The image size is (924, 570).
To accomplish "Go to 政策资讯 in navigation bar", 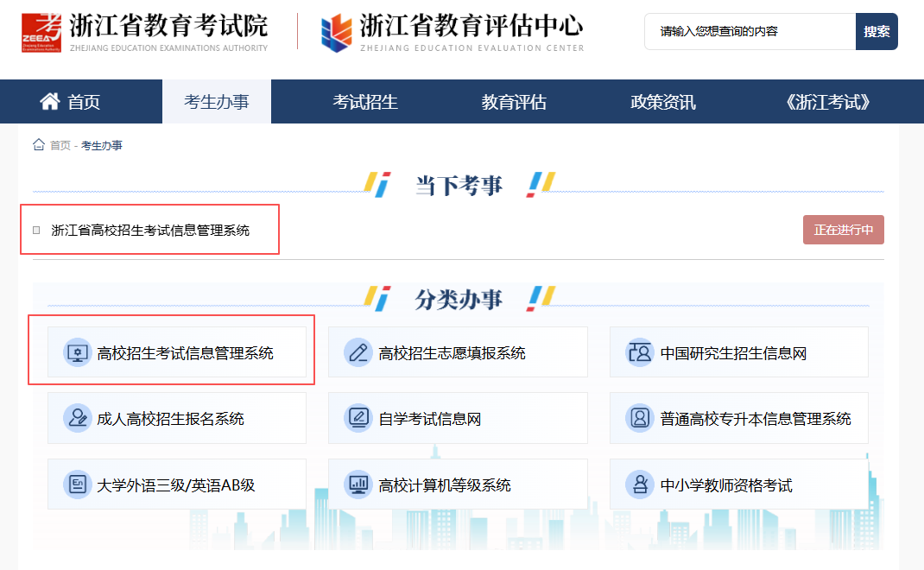I will (x=662, y=102).
